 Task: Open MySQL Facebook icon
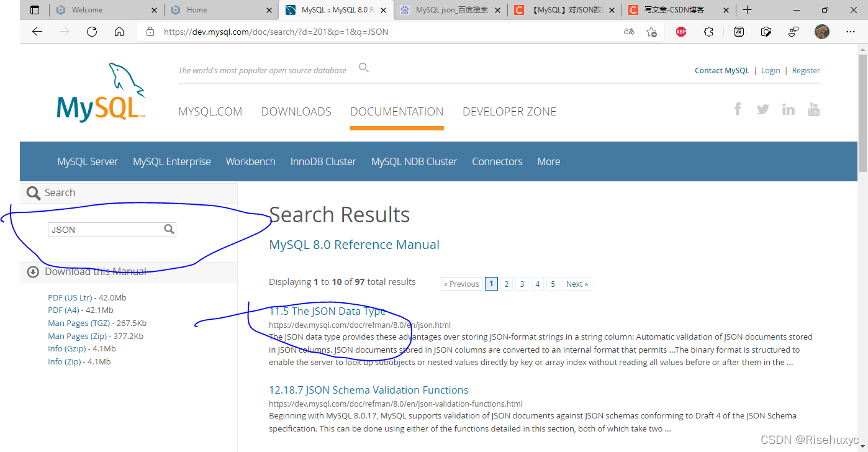tap(738, 109)
